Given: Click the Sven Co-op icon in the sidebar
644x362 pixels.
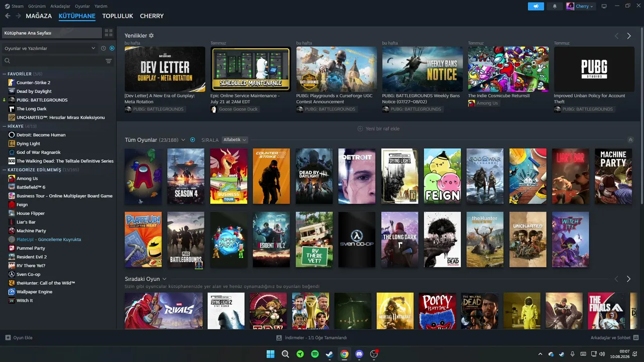Looking at the screenshot, I should (12, 275).
